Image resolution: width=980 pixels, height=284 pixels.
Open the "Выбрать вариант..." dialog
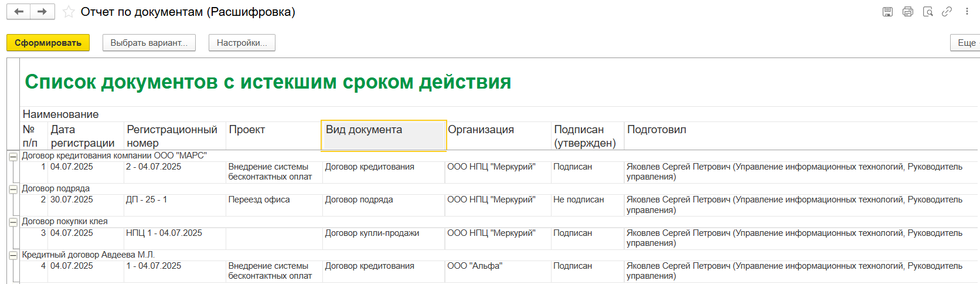point(149,43)
